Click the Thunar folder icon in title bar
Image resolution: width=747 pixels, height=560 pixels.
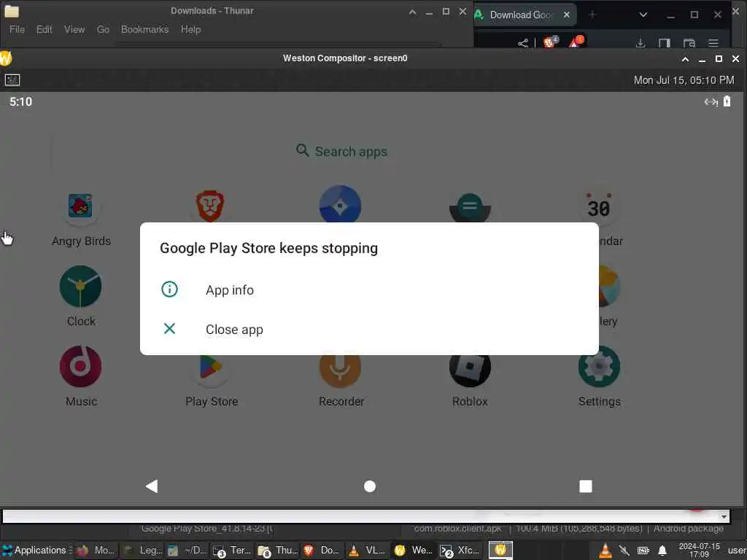pyautogui.click(x=12, y=11)
